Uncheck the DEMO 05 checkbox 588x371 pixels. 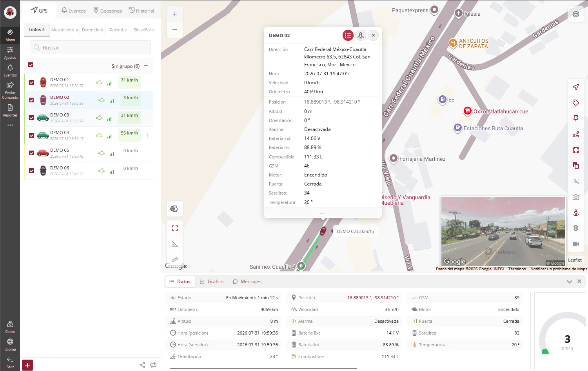(31, 153)
